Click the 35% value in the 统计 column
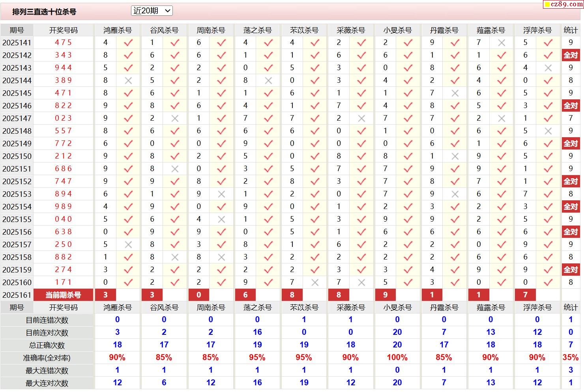The image size is (584, 392). point(571,358)
